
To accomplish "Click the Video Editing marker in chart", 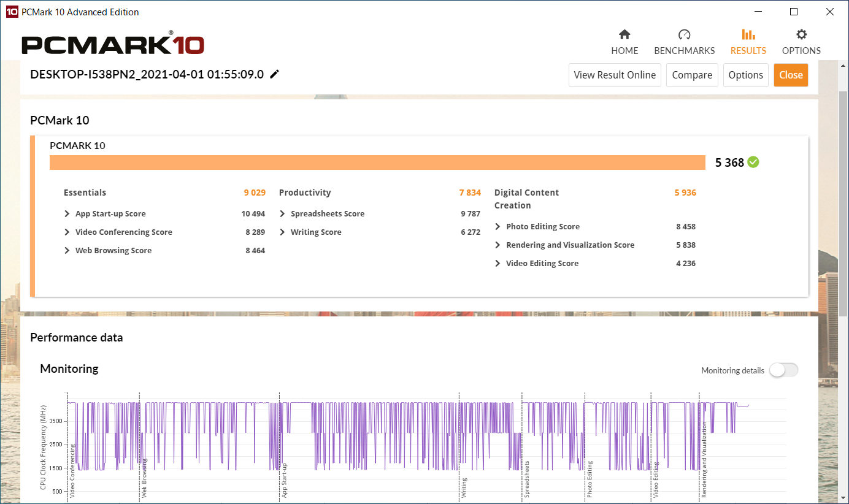I will tap(655, 479).
